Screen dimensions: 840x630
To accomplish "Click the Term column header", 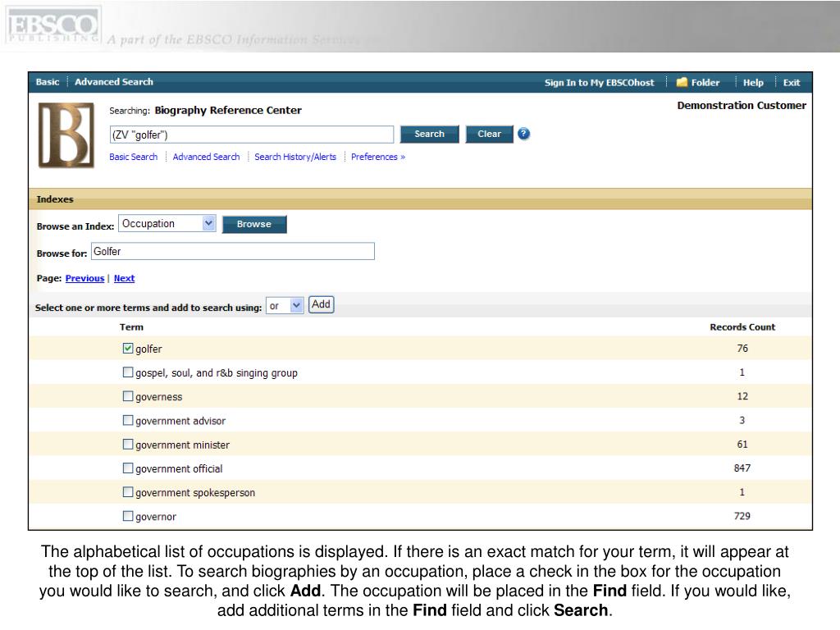I will coord(131,327).
